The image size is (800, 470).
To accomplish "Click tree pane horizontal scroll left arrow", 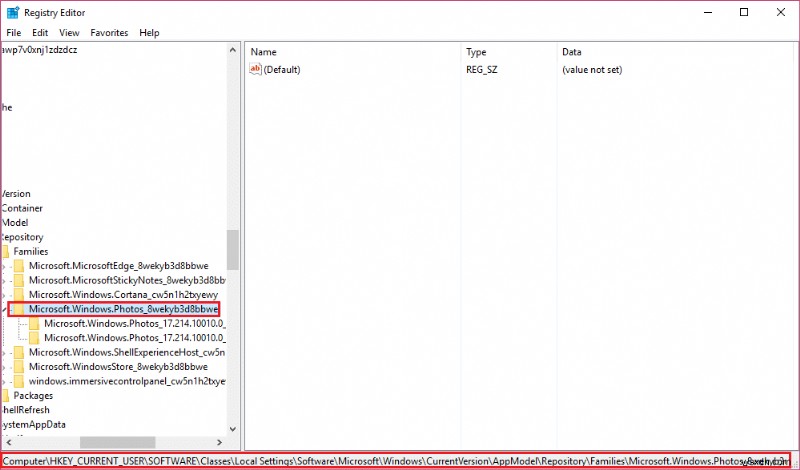I will click(x=7, y=442).
